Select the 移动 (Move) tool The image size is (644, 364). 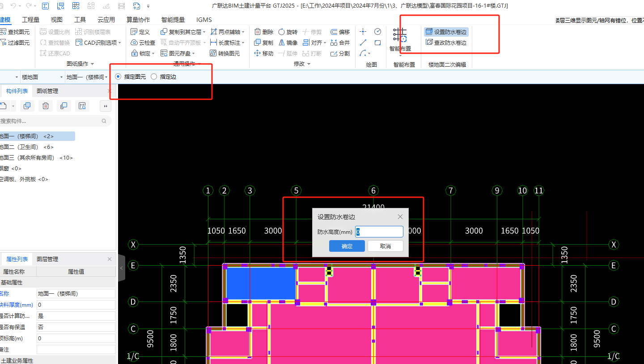click(263, 53)
